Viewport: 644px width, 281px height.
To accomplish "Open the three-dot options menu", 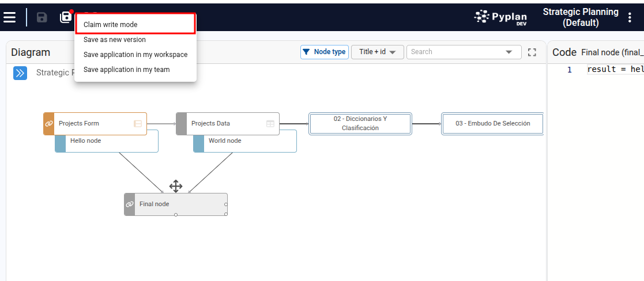I will click(630, 17).
